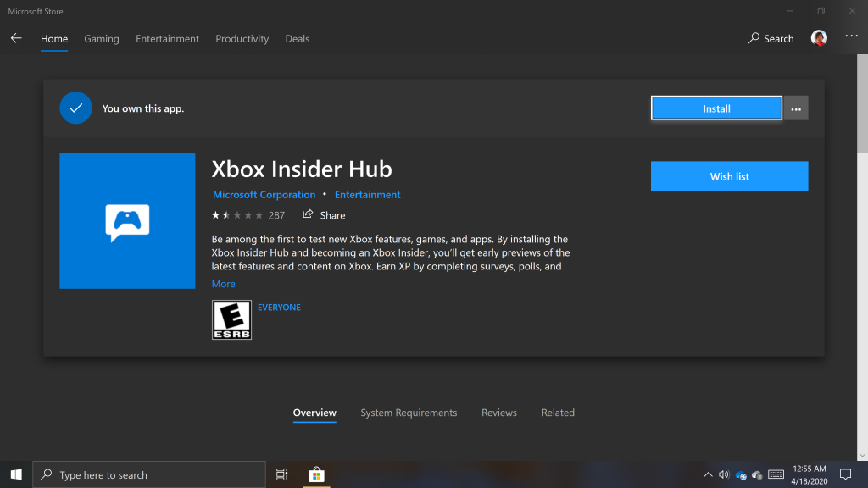View System Requirements tab
This screenshot has width=868, height=488.
tap(409, 413)
